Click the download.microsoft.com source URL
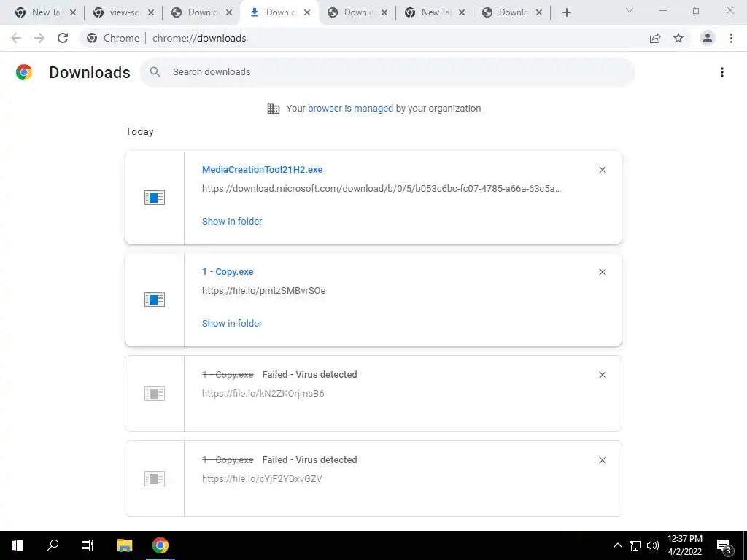 (x=382, y=189)
